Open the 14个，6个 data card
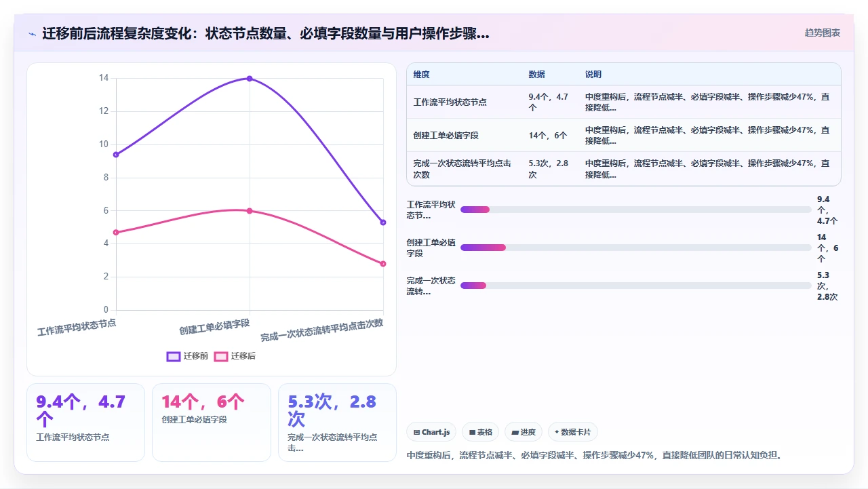This screenshot has height=489, width=868. 212,423
